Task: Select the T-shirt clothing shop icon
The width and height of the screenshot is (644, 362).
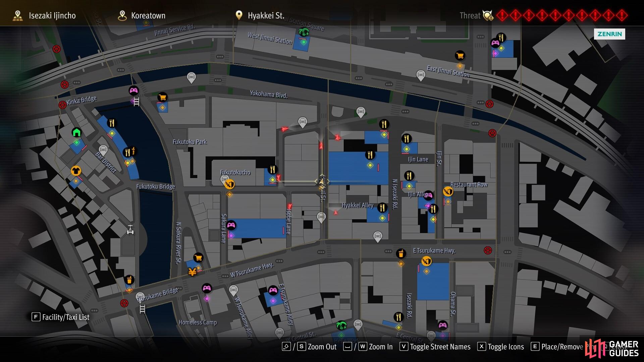Action: 76,171
